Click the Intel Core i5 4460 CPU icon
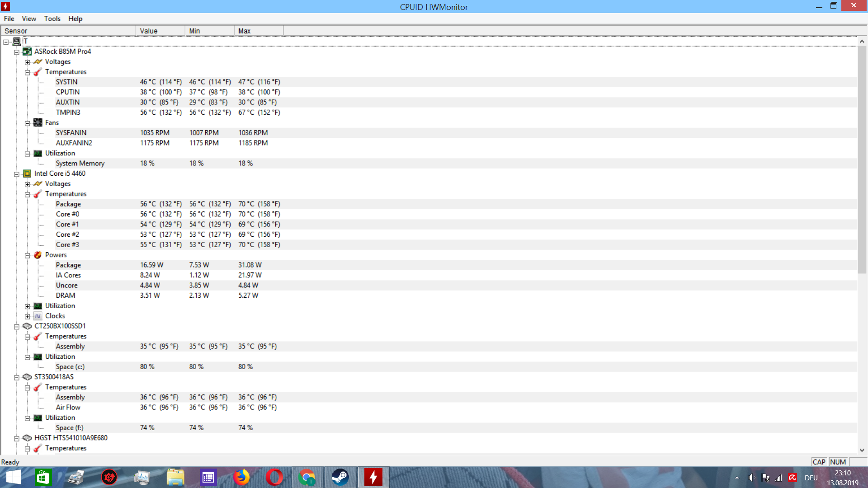This screenshot has height=488, width=868. point(27,174)
